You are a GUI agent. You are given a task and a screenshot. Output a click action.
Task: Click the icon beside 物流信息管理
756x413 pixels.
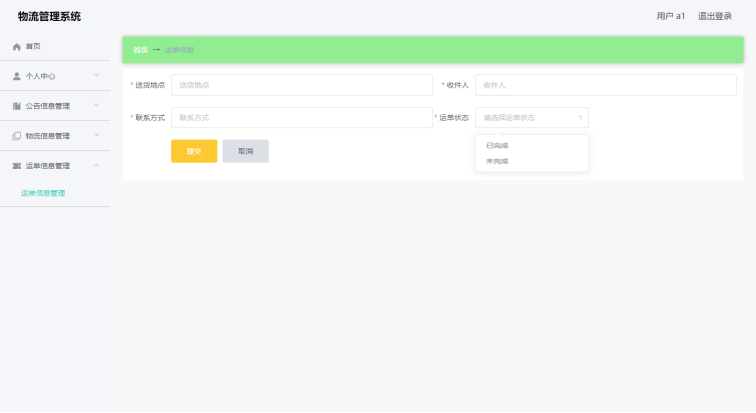point(16,136)
